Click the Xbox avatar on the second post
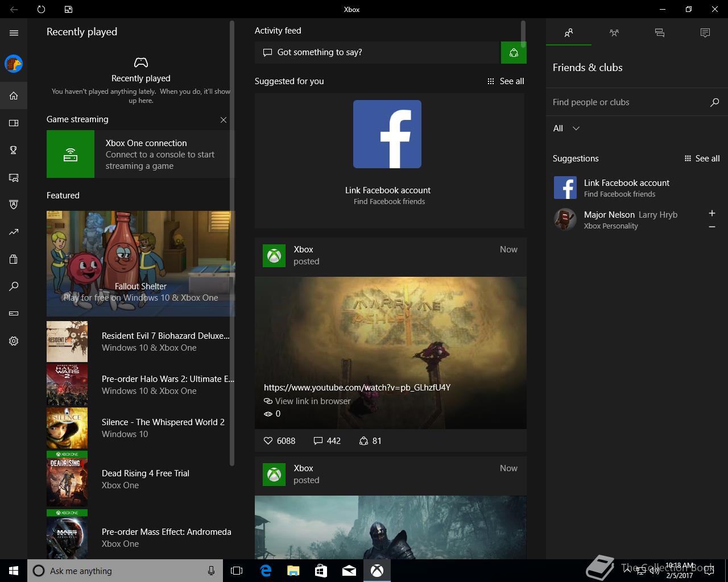 point(274,475)
